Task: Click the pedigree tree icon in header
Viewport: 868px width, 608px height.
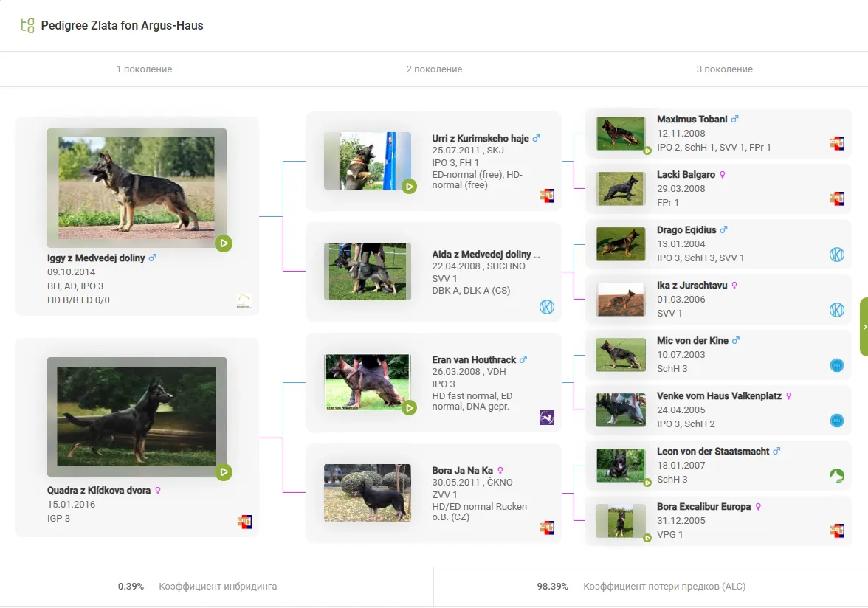Action: tap(28, 26)
